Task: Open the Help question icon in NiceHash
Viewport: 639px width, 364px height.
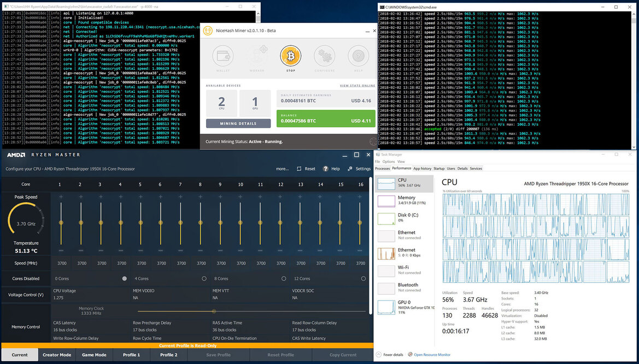Action: coord(358,56)
